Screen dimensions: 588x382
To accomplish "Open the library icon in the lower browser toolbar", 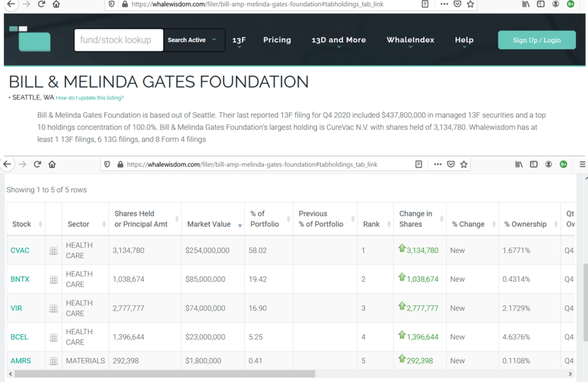I will [519, 164].
